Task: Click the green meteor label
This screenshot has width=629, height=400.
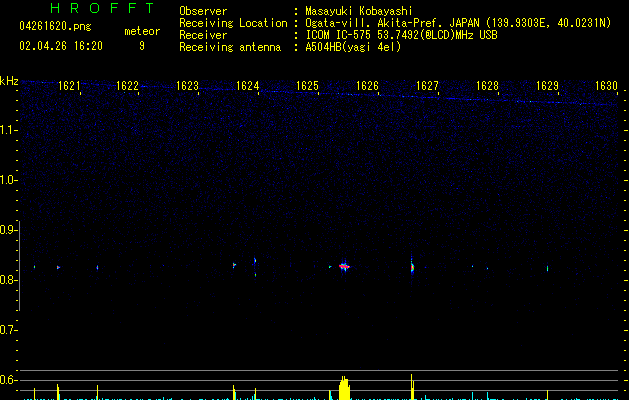Action: [x=142, y=31]
